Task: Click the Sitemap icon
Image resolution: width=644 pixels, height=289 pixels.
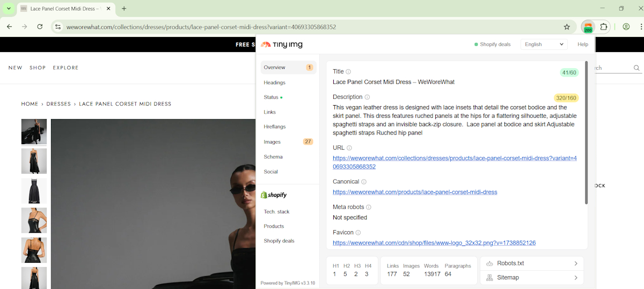Action: [489, 278]
